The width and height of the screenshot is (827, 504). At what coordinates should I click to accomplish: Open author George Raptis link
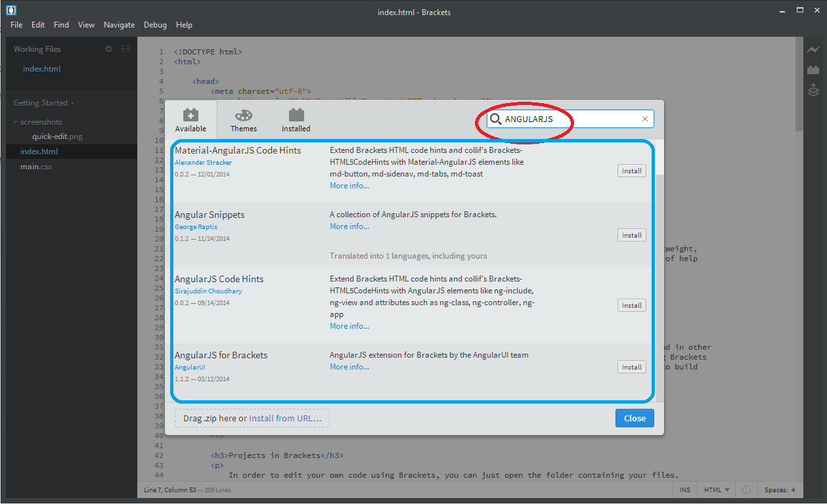click(x=196, y=226)
